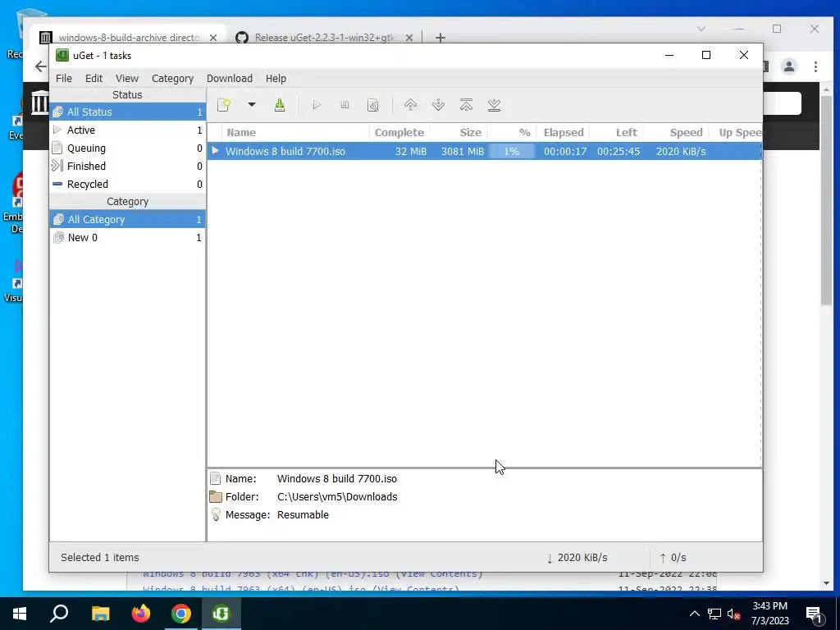This screenshot has width=840, height=630.
Task: Open the Help menu in uGet
Action: 276,78
